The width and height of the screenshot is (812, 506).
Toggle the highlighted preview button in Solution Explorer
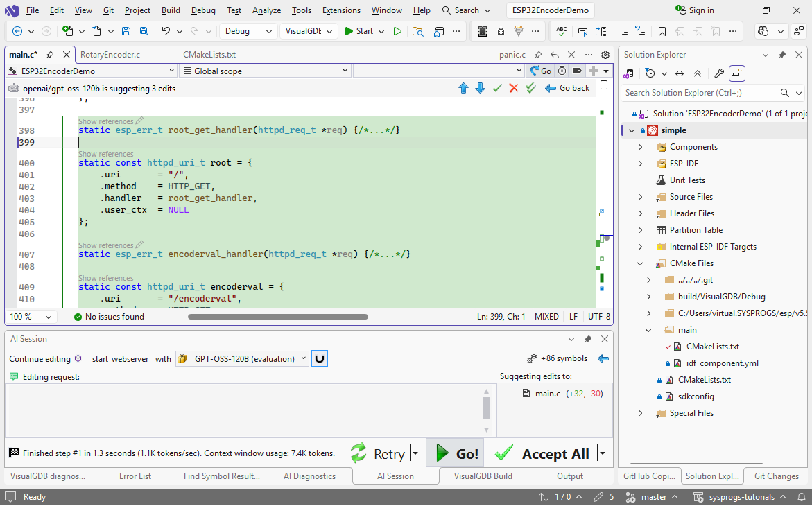click(737, 73)
